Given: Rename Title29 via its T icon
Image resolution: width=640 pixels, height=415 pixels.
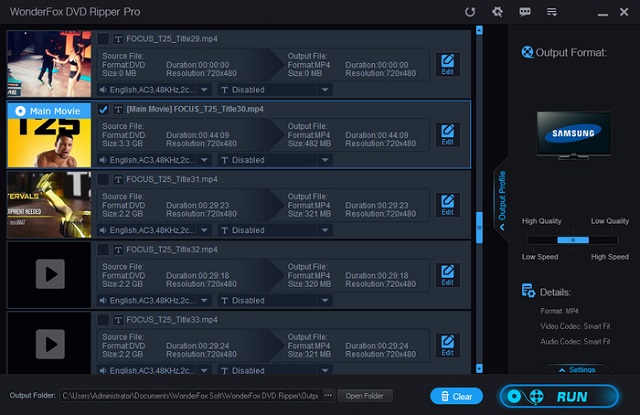Looking at the screenshot, I should [x=118, y=39].
